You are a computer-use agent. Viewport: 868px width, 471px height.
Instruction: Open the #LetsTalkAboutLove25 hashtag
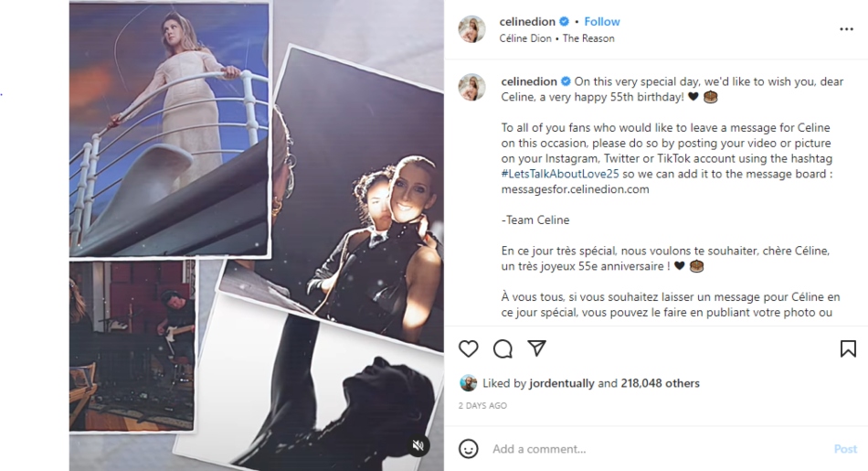560,174
